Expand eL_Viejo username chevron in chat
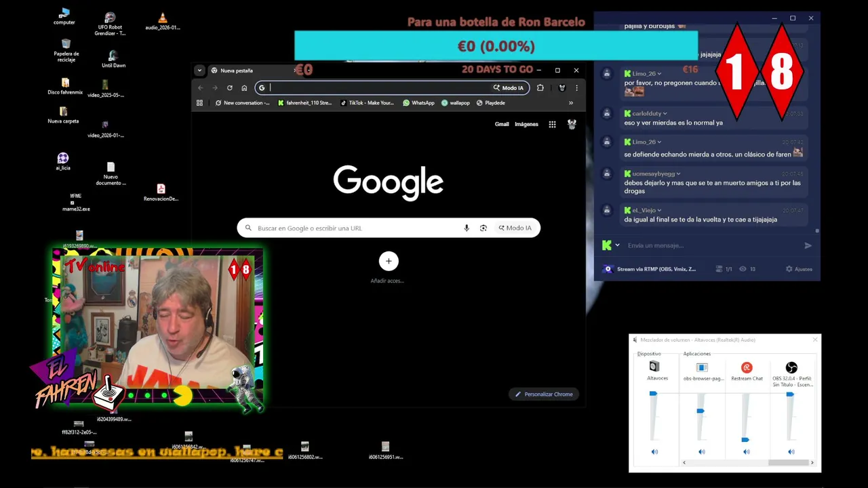Viewport: 868px width, 488px height. 659,210
